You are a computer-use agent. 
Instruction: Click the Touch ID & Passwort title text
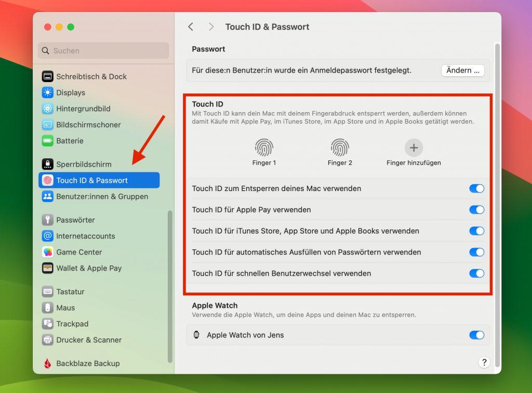pos(267,27)
